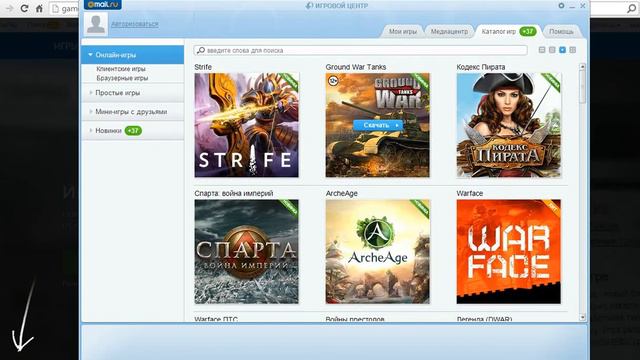
Task: Open Спарта: война империй thumbnail
Action: tap(247, 251)
